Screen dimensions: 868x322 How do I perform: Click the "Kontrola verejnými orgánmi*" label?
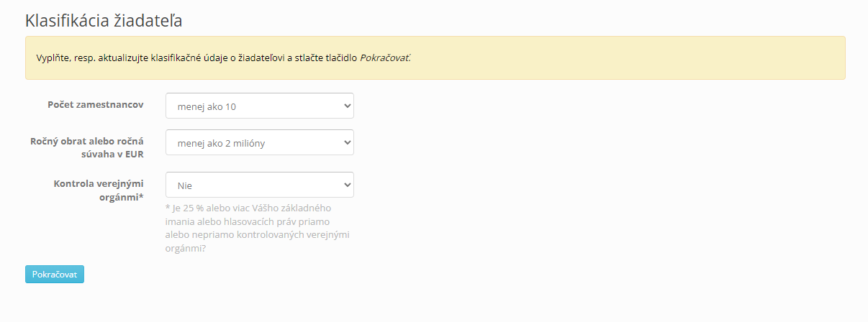click(99, 190)
